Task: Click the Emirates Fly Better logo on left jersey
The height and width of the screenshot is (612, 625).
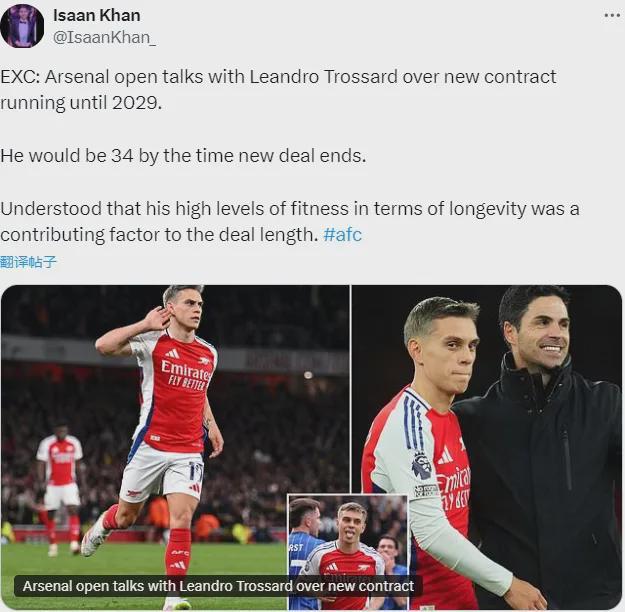Action: pos(186,374)
